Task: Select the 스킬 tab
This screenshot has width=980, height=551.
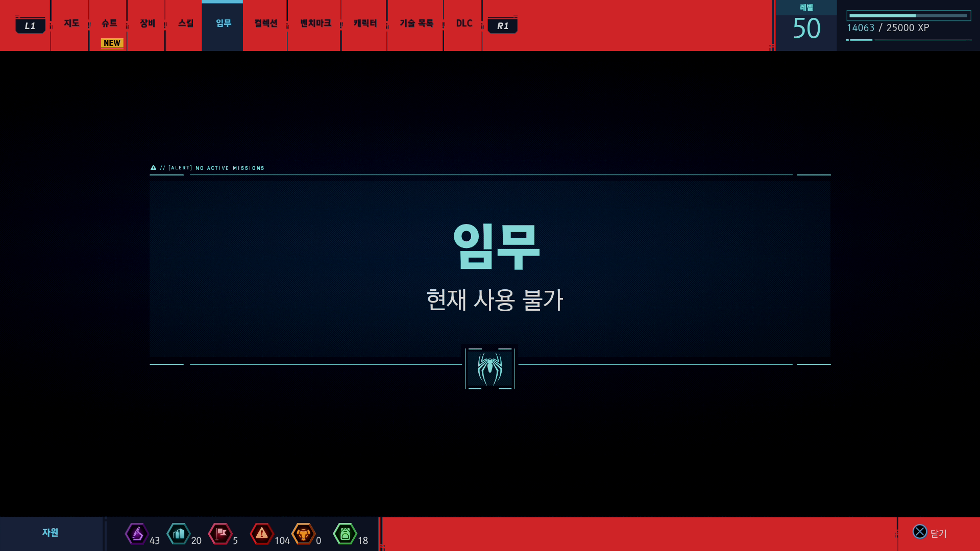Action: pyautogui.click(x=186, y=23)
